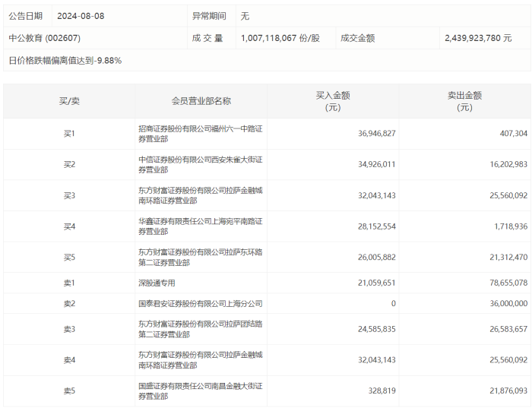Click the 成交金额 label
The image size is (532, 408).
(358, 38)
